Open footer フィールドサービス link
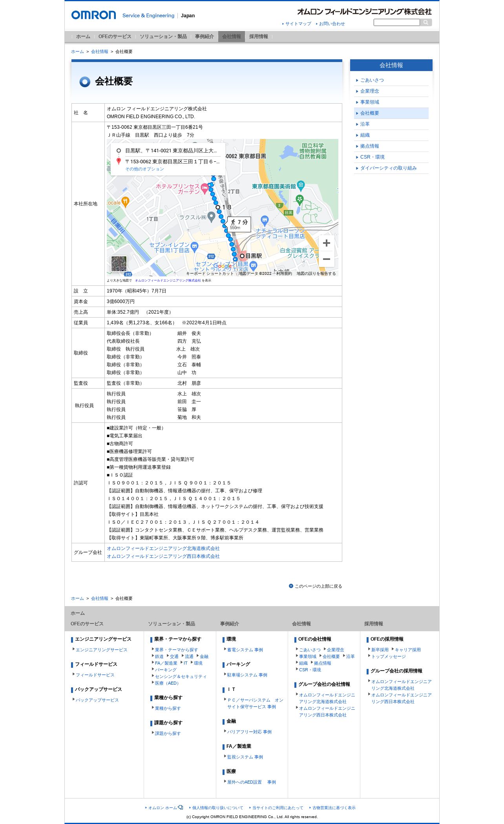 coord(95,675)
